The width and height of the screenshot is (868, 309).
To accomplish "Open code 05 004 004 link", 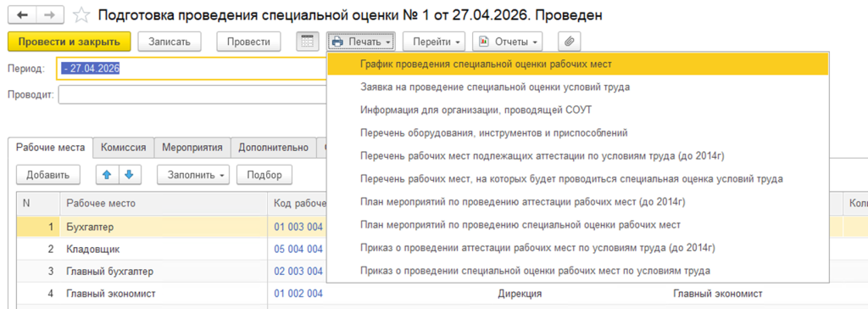I will tap(298, 249).
